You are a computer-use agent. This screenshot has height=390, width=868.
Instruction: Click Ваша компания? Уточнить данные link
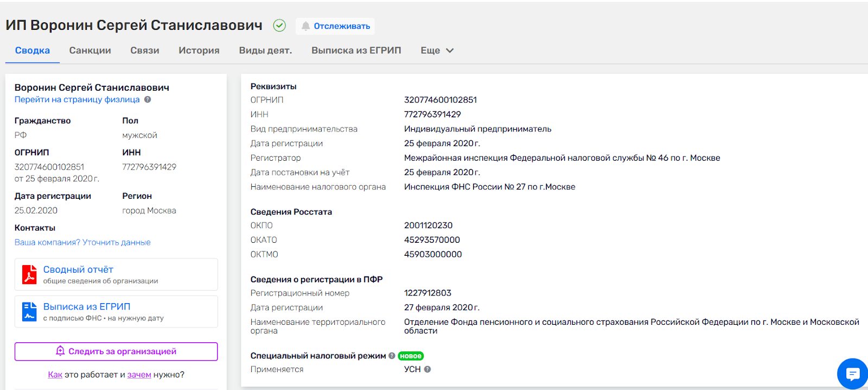(82, 242)
